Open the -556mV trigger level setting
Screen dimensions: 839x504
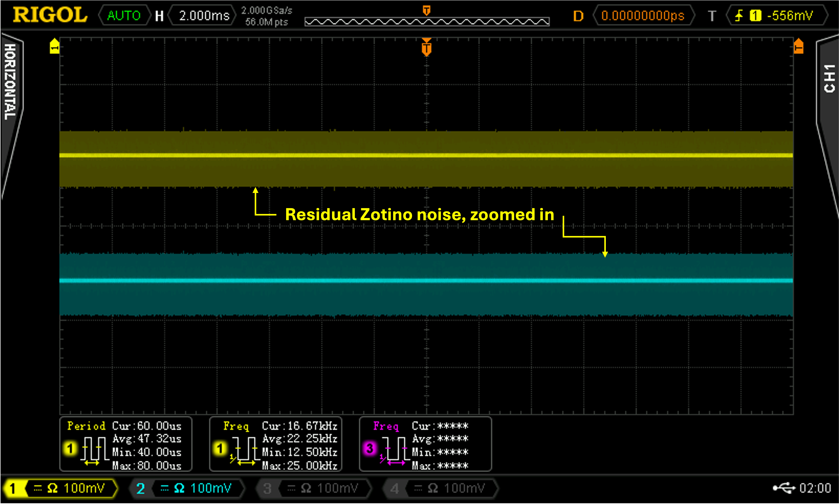coord(790,16)
